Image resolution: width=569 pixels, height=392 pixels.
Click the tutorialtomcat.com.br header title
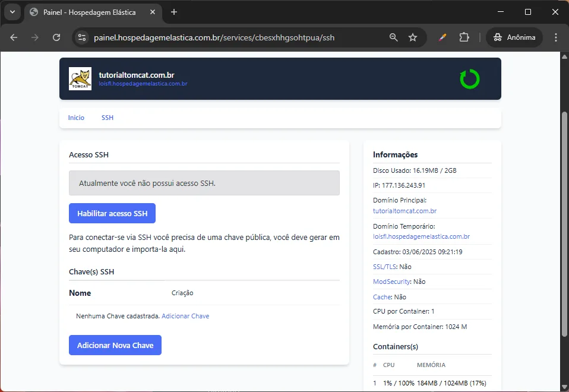[x=137, y=75]
